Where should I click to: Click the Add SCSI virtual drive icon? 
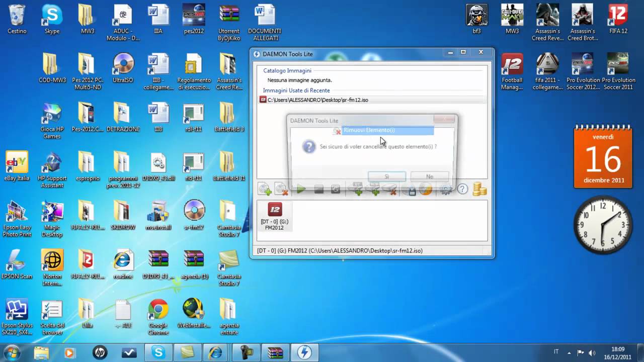374,189
